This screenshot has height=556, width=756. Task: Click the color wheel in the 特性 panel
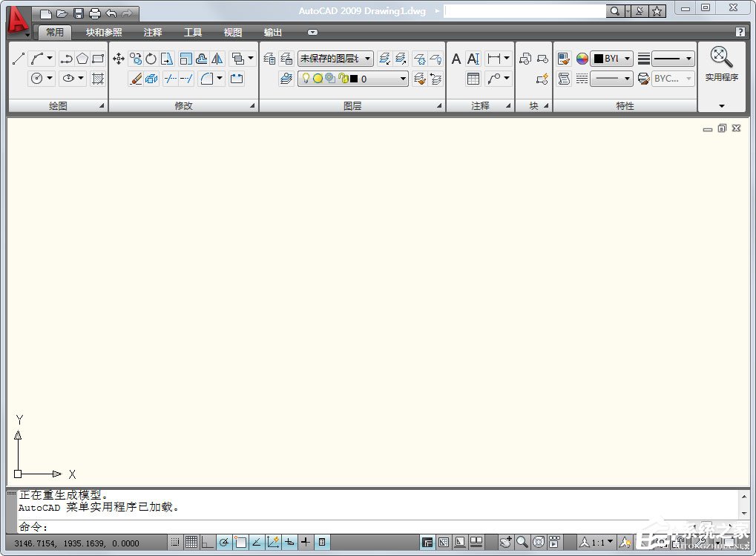pyautogui.click(x=582, y=58)
